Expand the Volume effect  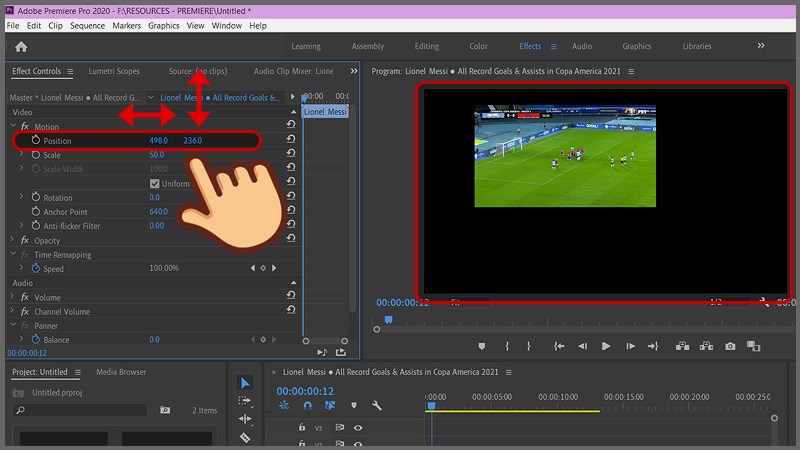pyautogui.click(x=12, y=296)
